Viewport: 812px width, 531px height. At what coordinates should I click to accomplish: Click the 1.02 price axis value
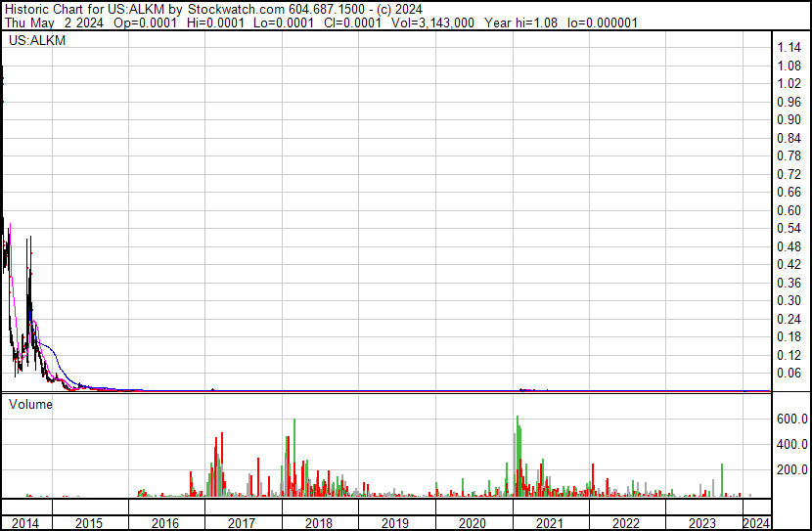click(789, 84)
